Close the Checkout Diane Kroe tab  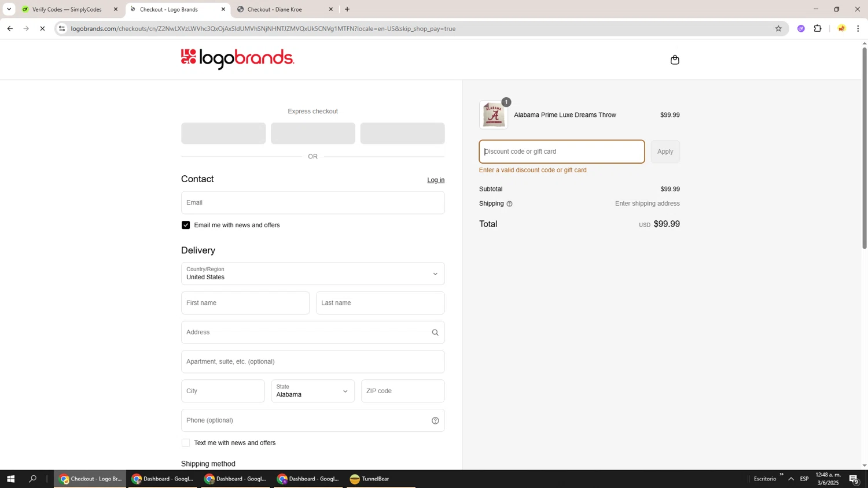[x=331, y=9]
